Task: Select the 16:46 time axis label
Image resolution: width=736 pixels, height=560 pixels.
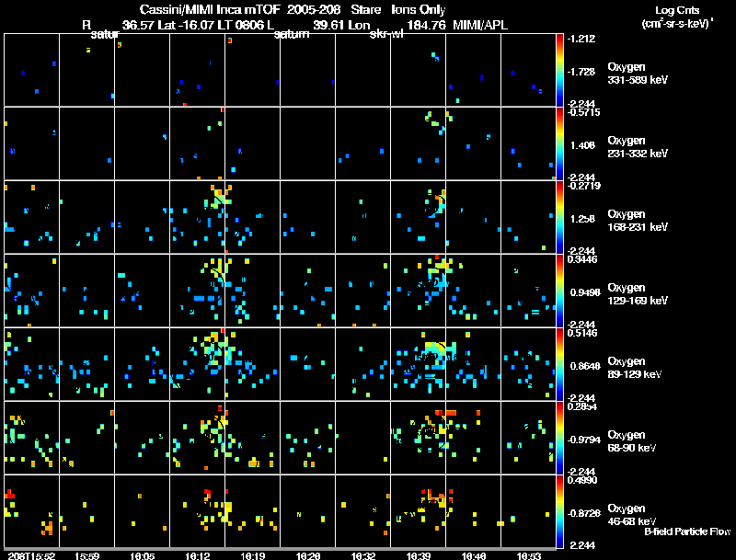Action: 474,555
